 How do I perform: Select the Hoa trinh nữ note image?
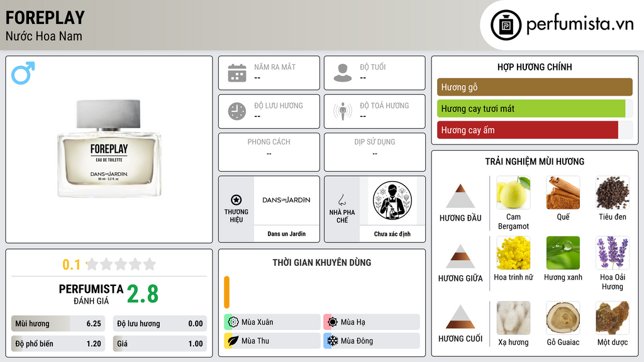click(513, 253)
